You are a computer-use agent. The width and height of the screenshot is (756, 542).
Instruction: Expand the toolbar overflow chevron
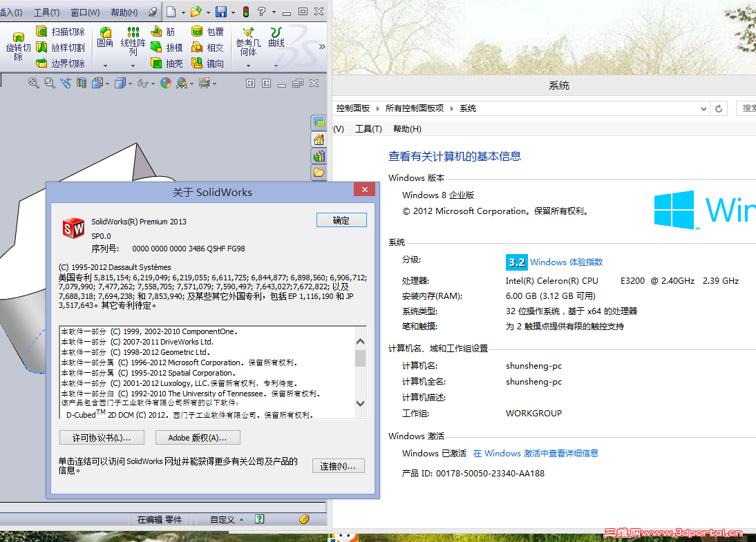pyautogui.click(x=322, y=47)
